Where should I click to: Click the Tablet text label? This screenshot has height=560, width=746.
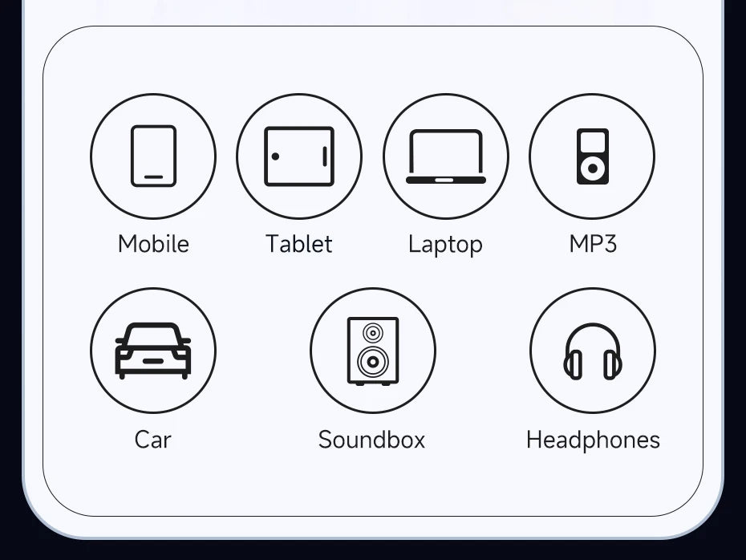pyautogui.click(x=299, y=244)
